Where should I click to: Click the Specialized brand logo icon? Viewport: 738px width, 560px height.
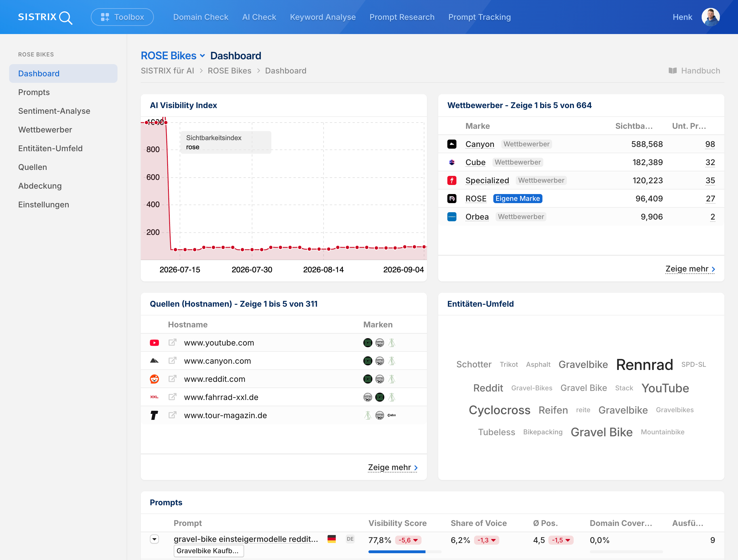452,180
